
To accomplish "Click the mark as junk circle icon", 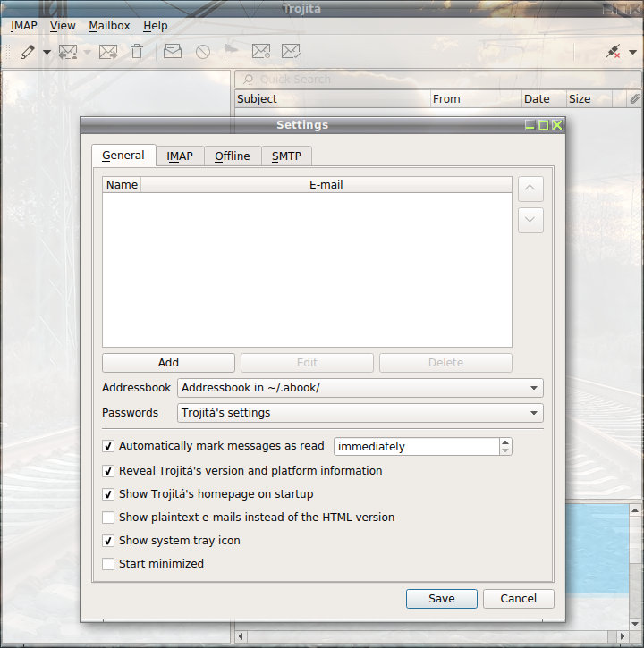I will pos(203,52).
